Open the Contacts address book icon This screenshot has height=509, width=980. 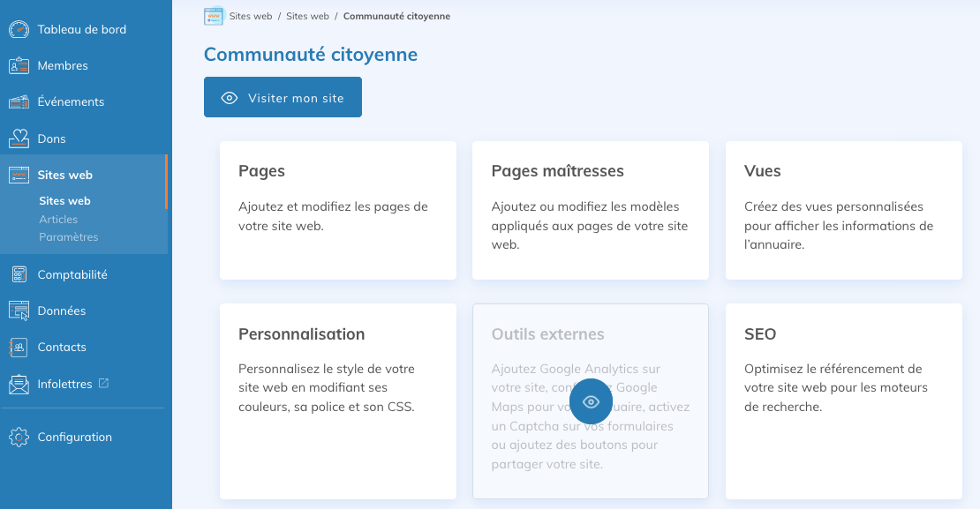pos(18,347)
